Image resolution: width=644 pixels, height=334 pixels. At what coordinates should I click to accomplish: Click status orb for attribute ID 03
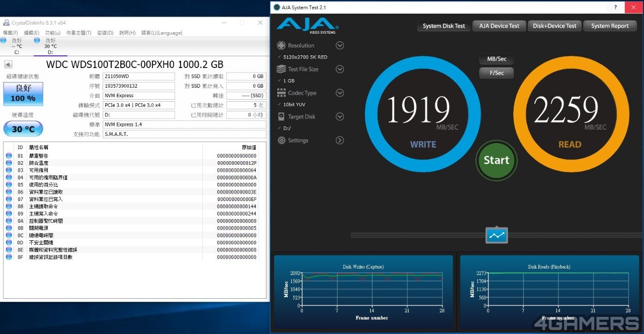(9, 170)
